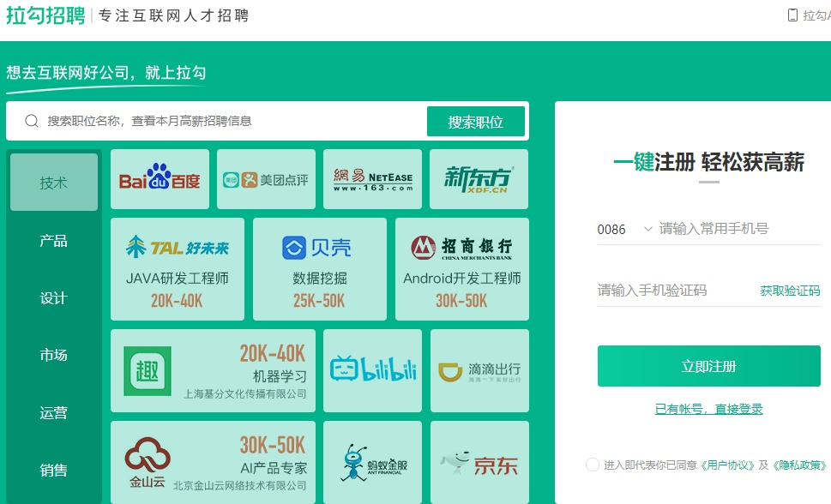Click the 数据挖掘 job title
The image size is (831, 504).
pyautogui.click(x=320, y=279)
